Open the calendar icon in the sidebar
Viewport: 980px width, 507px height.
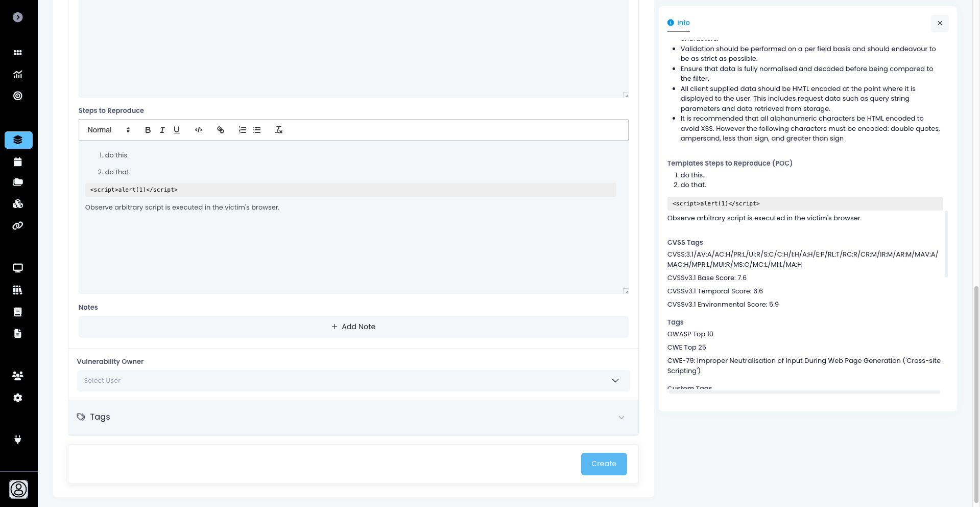pyautogui.click(x=18, y=162)
